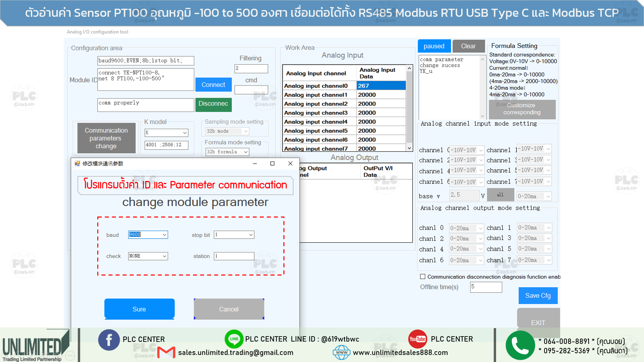Click the Gmail email icon

click(167, 353)
